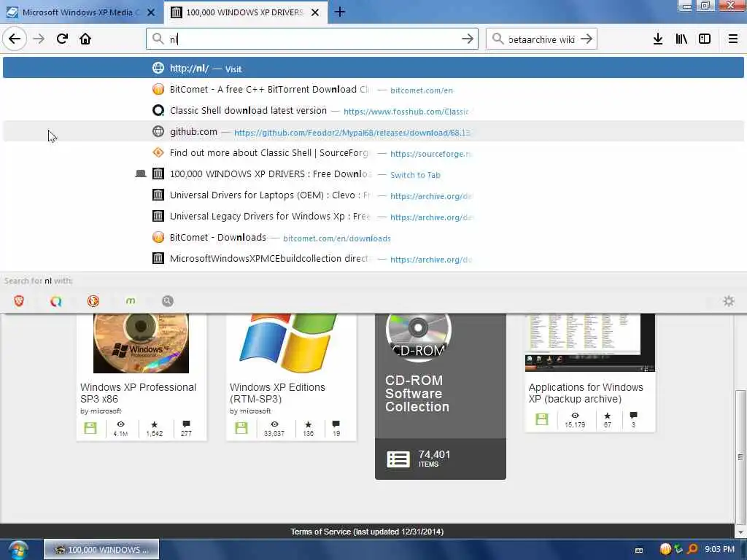Viewport: 747px width, 560px height.
Task: Click the orange magnifier tray icon
Action: [693, 549]
